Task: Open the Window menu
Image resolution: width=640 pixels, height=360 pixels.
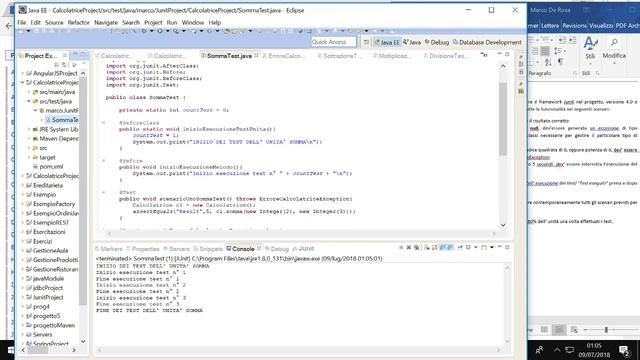Action: pos(193,22)
